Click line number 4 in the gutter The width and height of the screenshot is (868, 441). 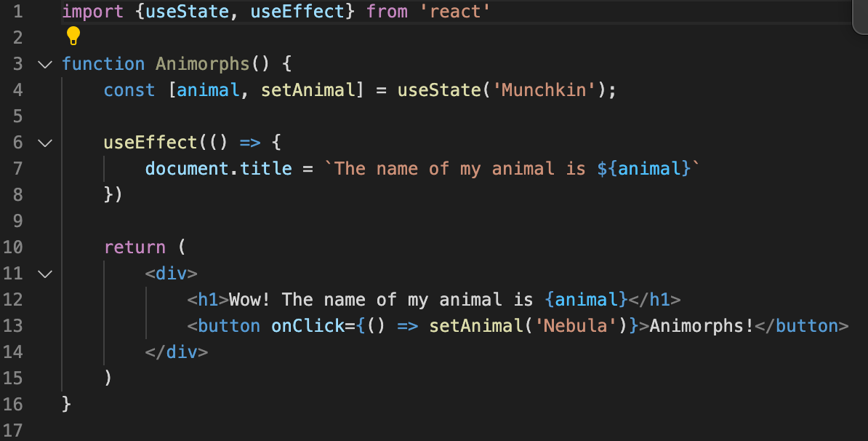click(x=17, y=90)
